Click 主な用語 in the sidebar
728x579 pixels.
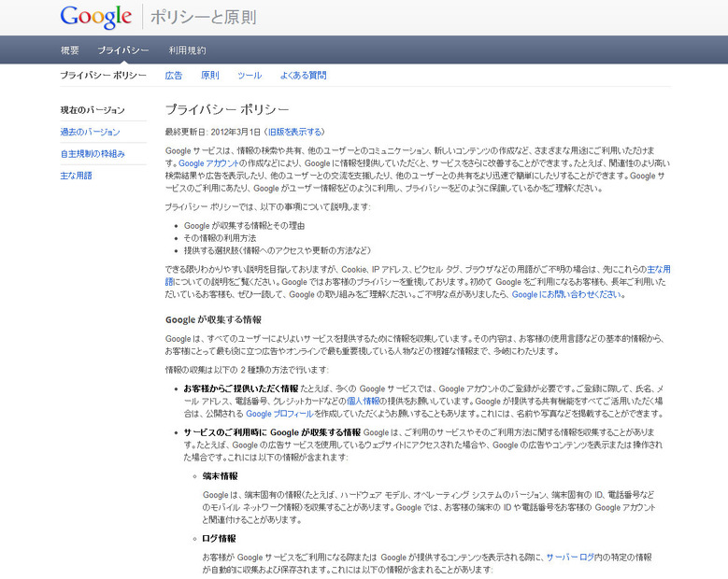pos(76,176)
